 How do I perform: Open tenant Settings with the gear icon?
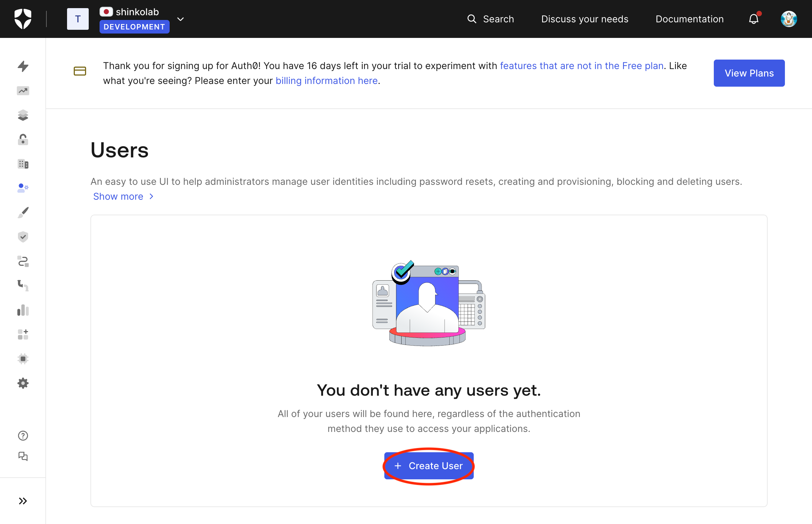(x=23, y=383)
